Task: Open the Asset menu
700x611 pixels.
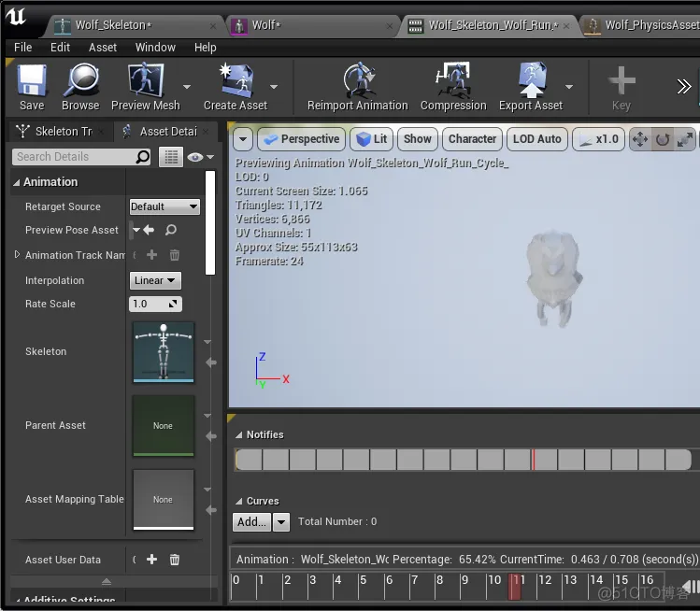Action: pyautogui.click(x=103, y=48)
